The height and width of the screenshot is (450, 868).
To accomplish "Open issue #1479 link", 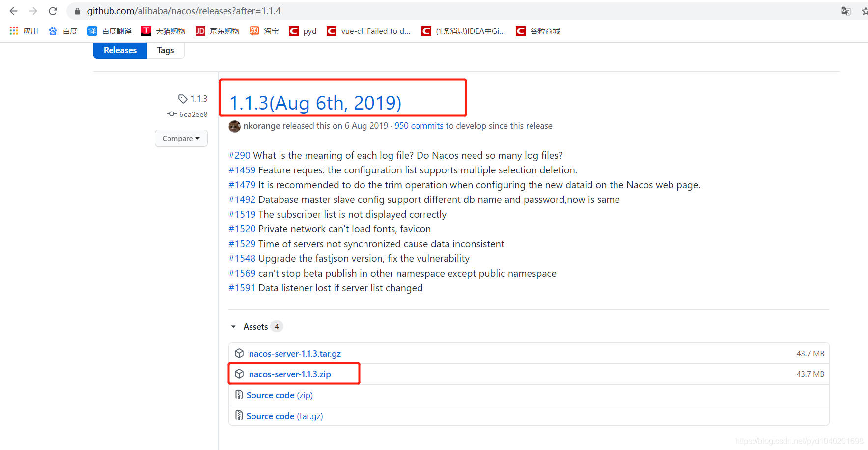I will pos(242,185).
